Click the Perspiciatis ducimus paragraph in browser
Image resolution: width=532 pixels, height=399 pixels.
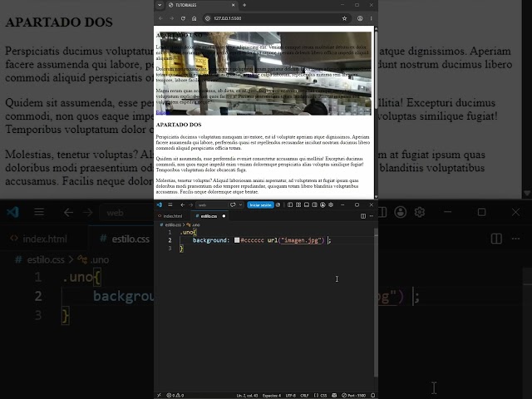click(263, 142)
